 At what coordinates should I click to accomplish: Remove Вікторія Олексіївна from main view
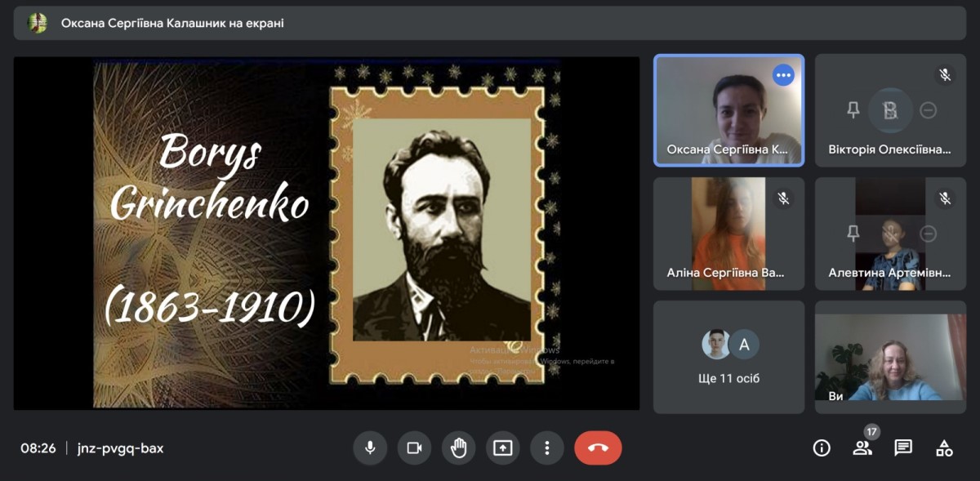pyautogui.click(x=929, y=110)
